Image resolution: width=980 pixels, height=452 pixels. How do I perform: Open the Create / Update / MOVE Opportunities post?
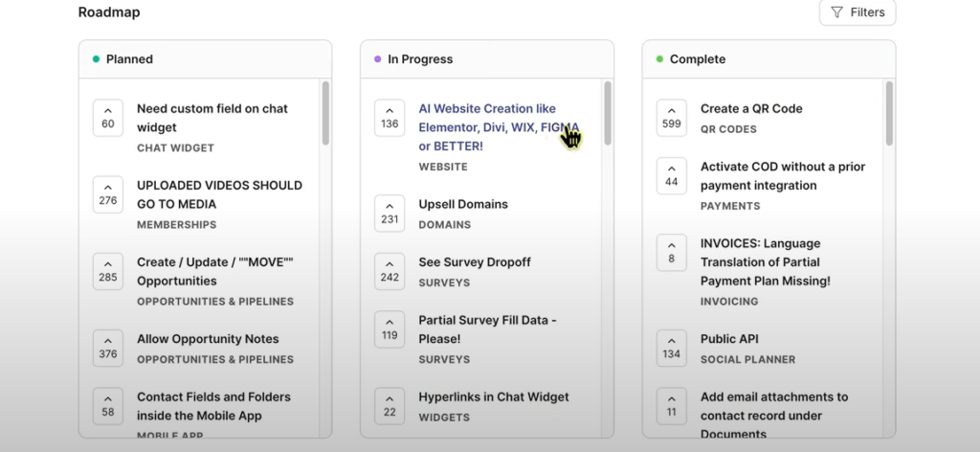[215, 271]
